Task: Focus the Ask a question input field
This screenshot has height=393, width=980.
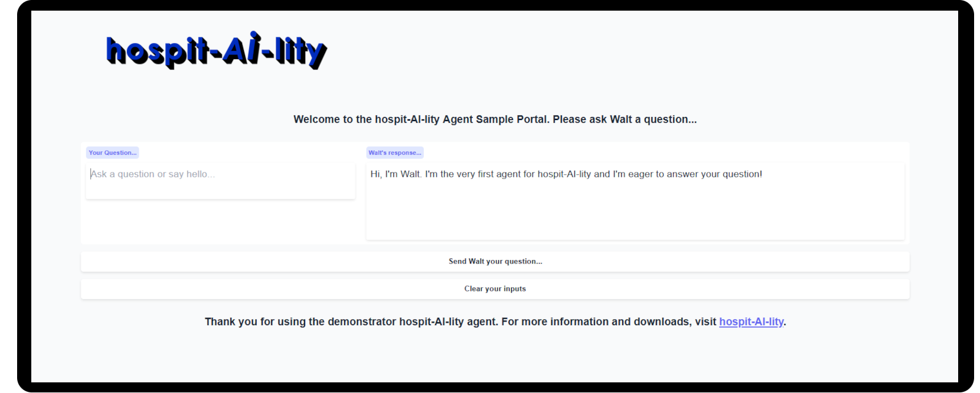Action: [220, 181]
